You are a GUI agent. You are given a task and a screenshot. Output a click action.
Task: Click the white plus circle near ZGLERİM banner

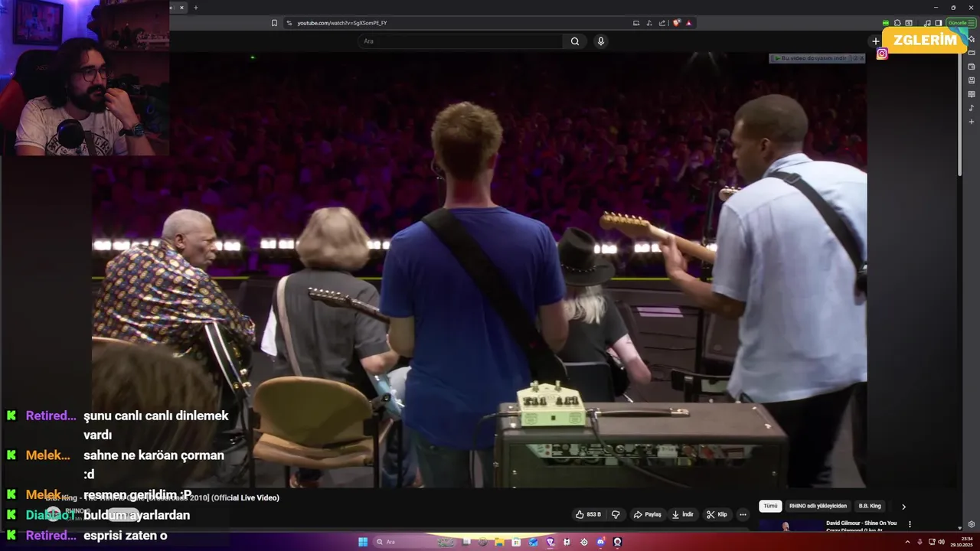[x=876, y=41]
